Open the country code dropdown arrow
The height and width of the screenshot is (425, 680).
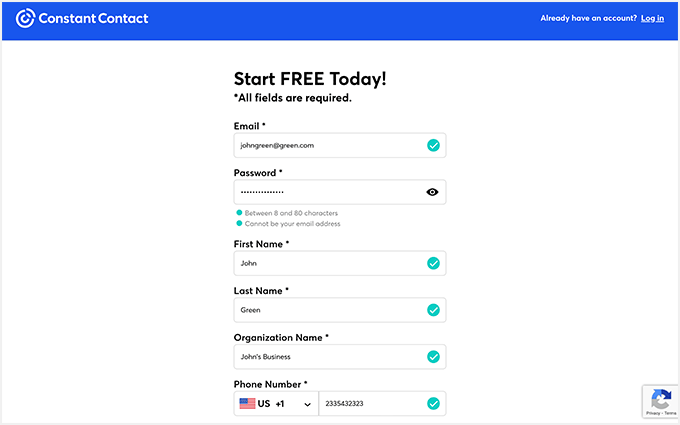click(x=307, y=404)
